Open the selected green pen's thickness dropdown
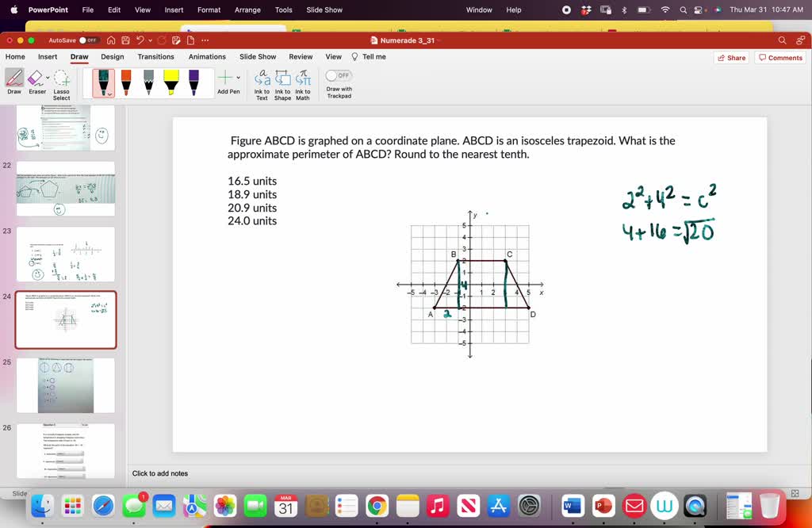 pos(110,95)
